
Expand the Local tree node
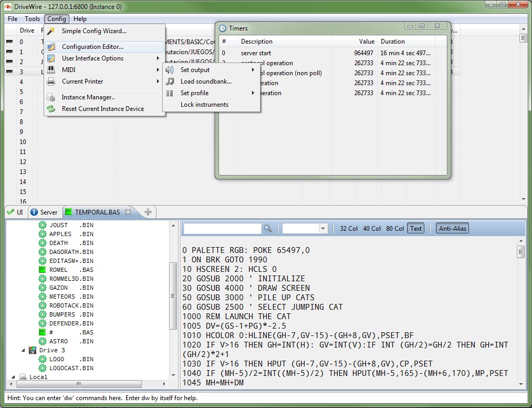pyautogui.click(x=13, y=377)
